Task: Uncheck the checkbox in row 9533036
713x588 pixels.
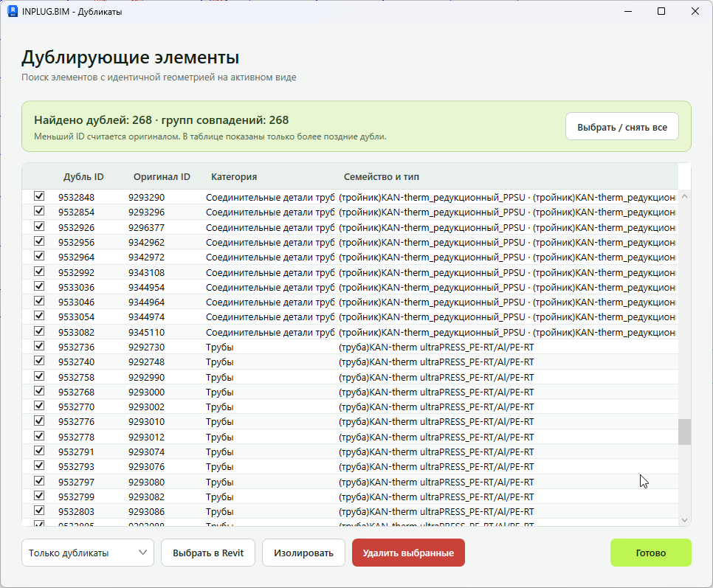Action: [39, 286]
